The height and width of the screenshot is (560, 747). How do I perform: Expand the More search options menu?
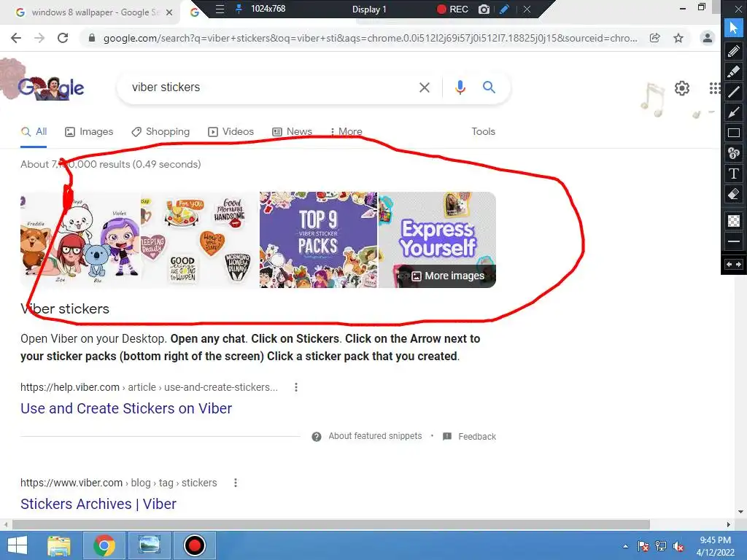(x=347, y=131)
